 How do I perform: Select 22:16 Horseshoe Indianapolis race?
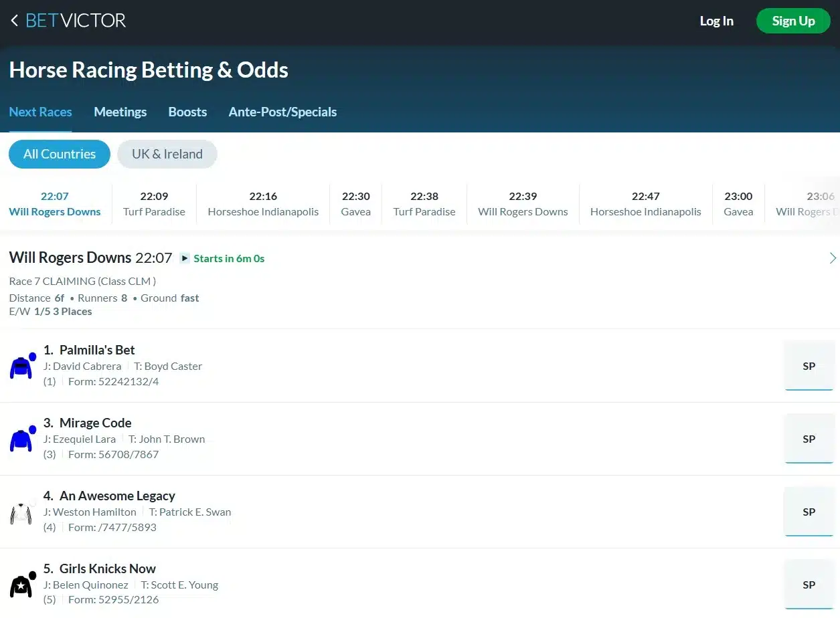coord(263,204)
